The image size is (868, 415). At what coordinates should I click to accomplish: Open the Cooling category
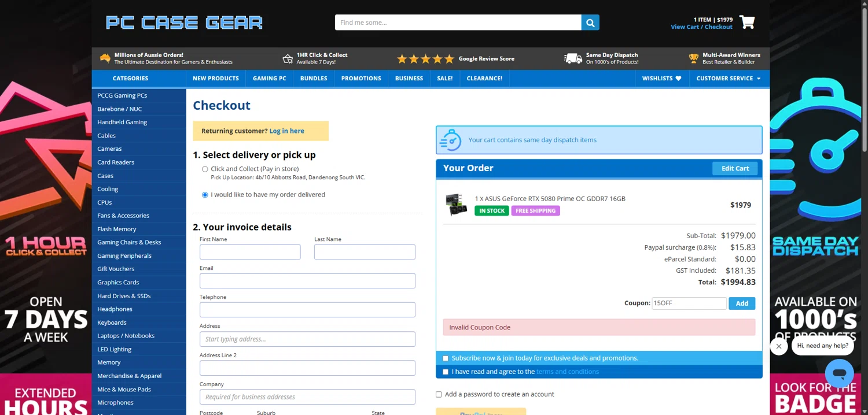139,189
